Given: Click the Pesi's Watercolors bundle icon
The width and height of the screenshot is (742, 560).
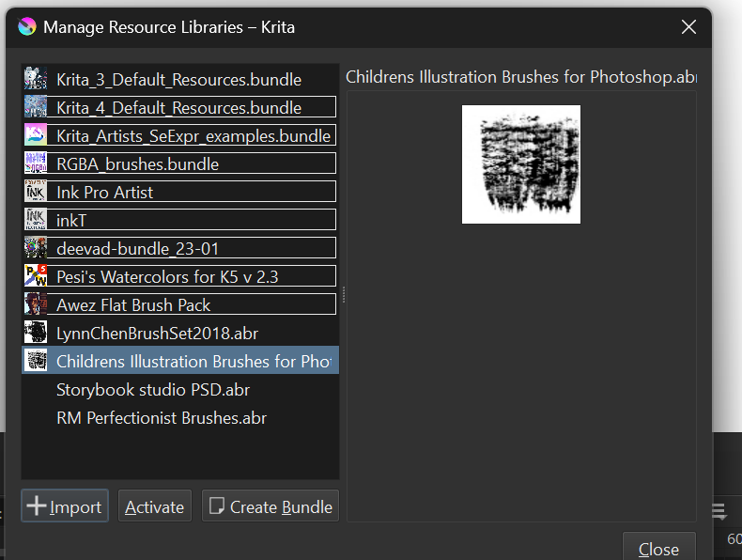Looking at the screenshot, I should [36, 276].
